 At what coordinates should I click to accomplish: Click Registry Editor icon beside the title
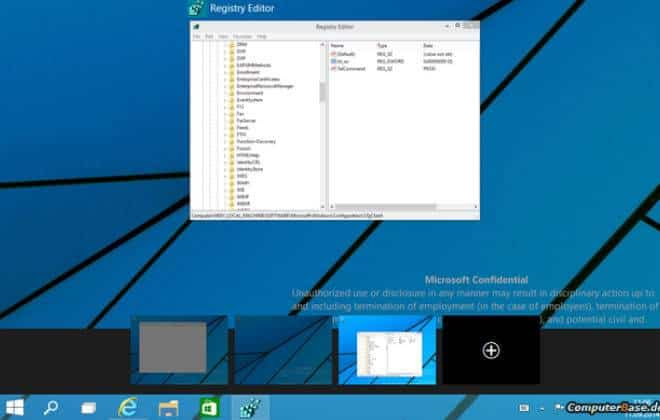pos(197,8)
